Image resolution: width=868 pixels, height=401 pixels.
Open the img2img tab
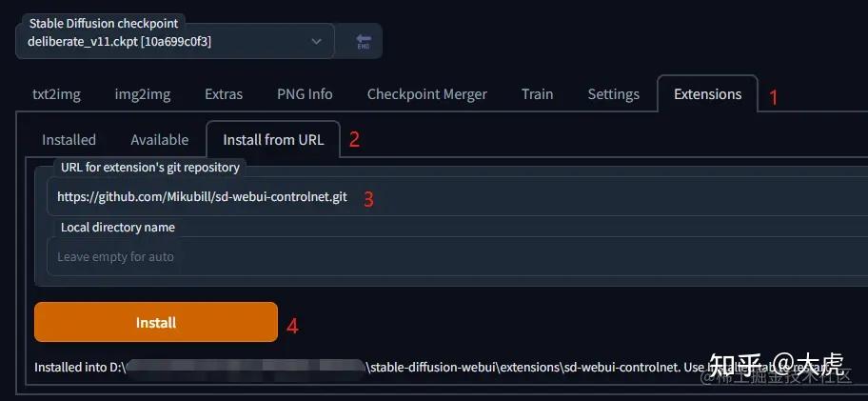coord(143,94)
